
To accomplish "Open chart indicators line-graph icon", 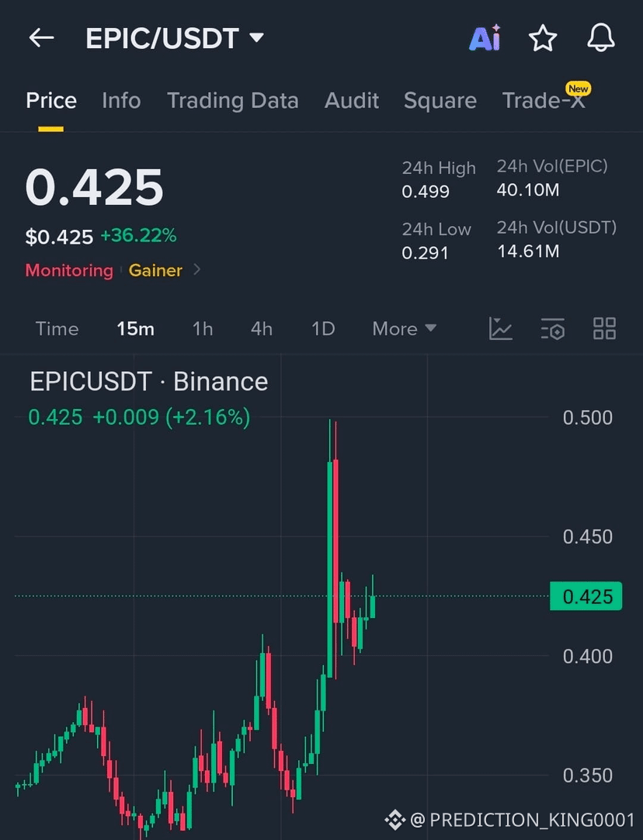I will tap(500, 328).
